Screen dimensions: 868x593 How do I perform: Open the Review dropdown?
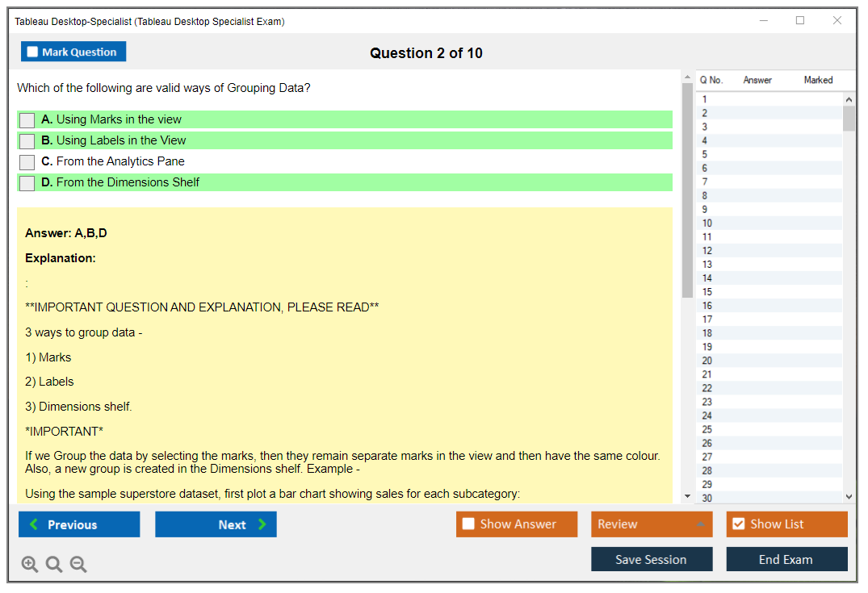click(x=651, y=524)
